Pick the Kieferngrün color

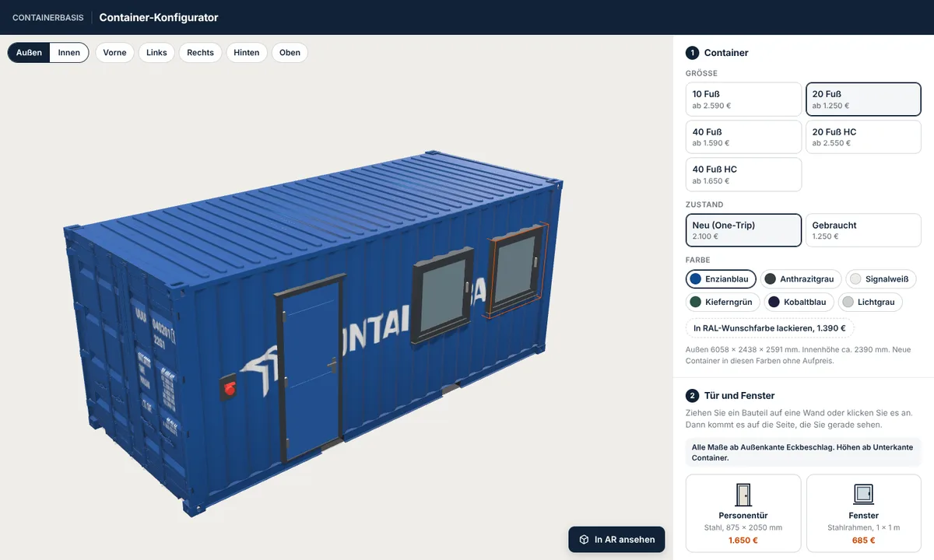pyautogui.click(x=722, y=302)
